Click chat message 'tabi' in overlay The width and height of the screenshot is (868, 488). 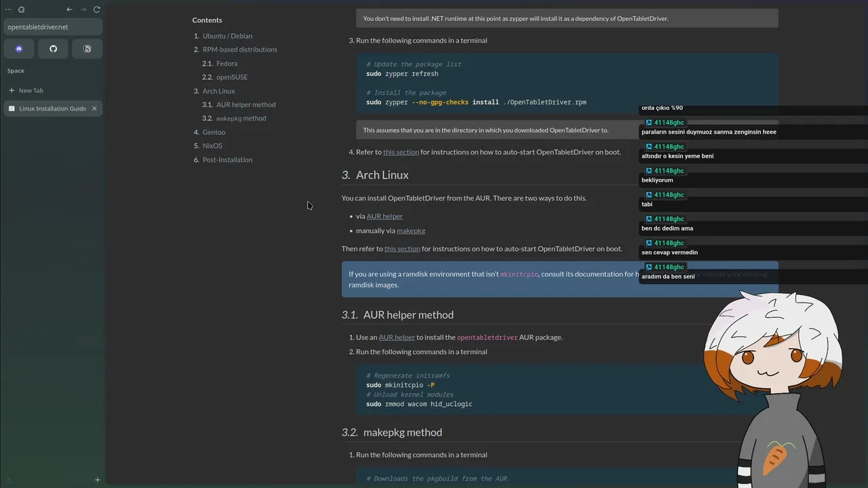point(647,204)
